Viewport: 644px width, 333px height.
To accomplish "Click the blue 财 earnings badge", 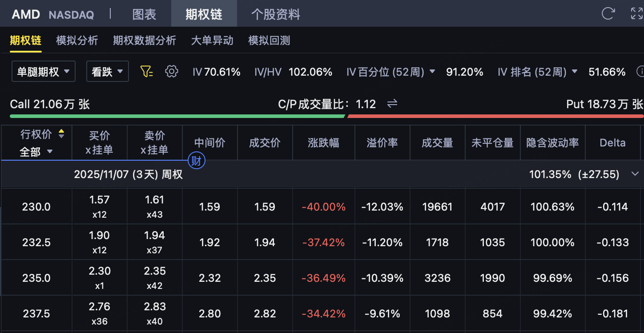I will pos(196,161).
